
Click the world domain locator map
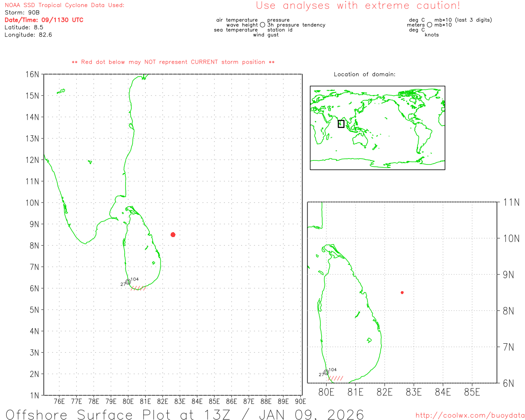(377, 128)
